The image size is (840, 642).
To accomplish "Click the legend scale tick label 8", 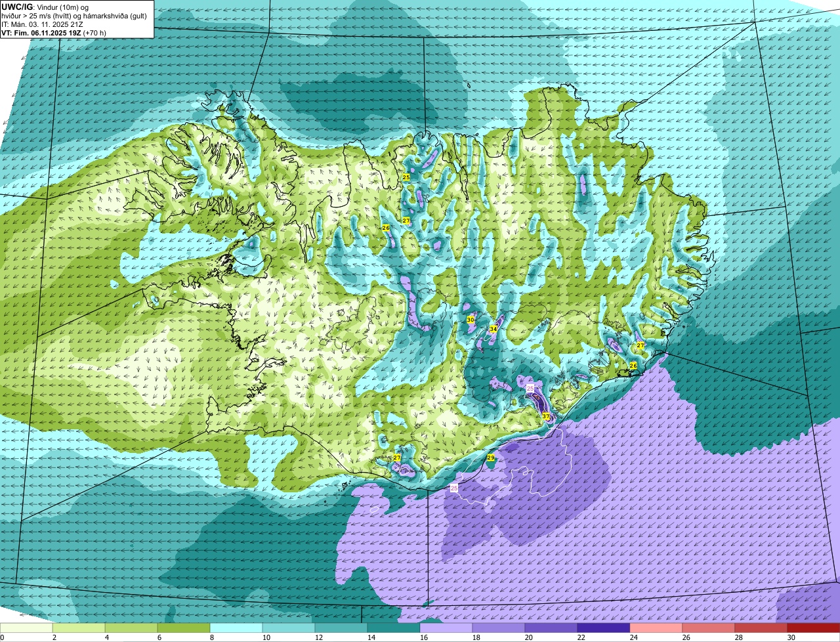I will point(211,637).
